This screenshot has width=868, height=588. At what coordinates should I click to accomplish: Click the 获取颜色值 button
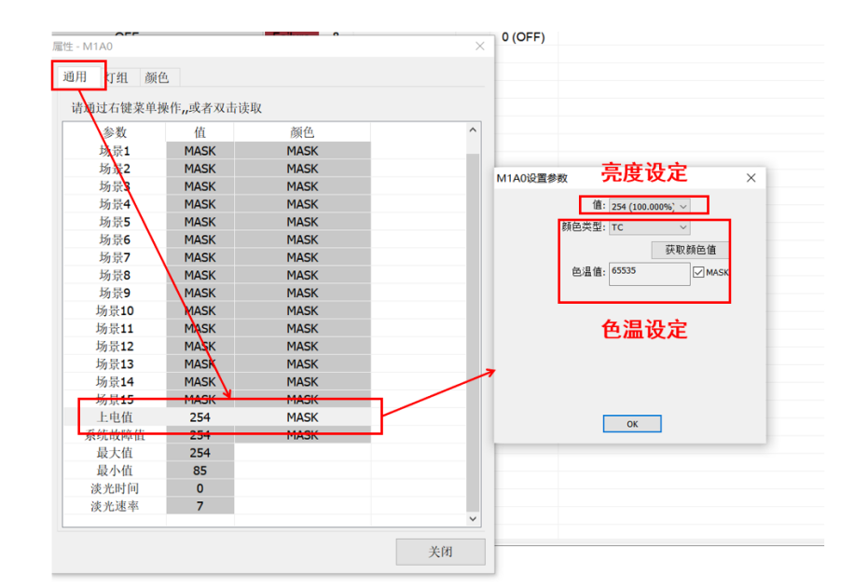(690, 250)
